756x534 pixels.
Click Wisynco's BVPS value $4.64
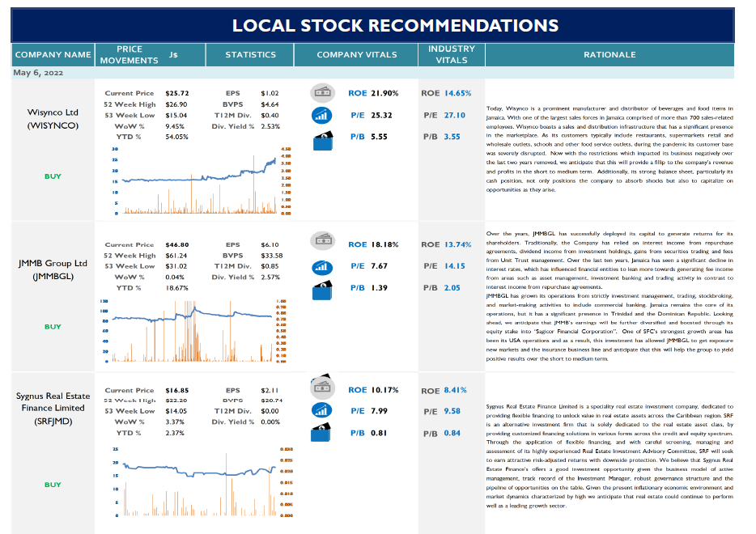click(x=270, y=104)
